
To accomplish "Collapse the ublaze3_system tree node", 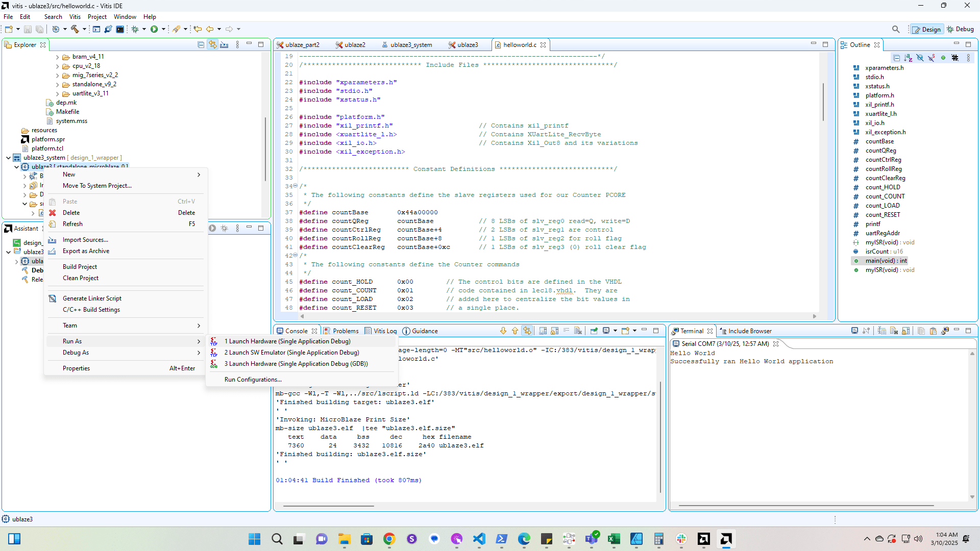I will click(8, 158).
